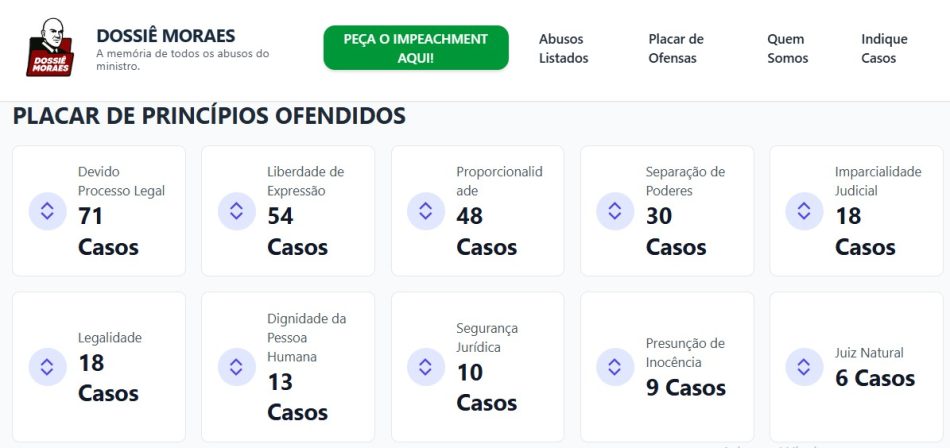Click the chevron icon beside Proporcionalidade
950x448 pixels.
tap(425, 211)
